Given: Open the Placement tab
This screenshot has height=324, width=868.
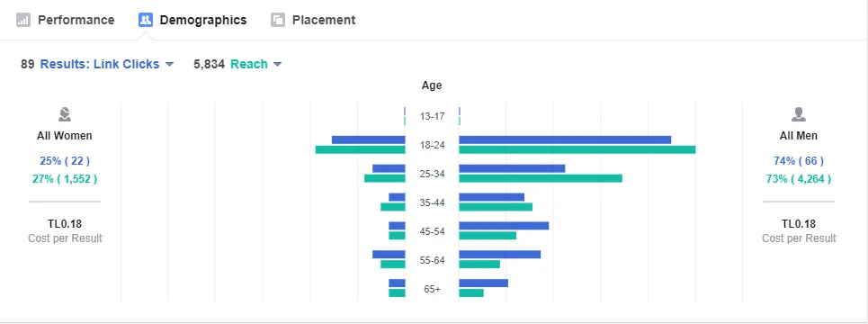Looking at the screenshot, I should click(x=313, y=20).
